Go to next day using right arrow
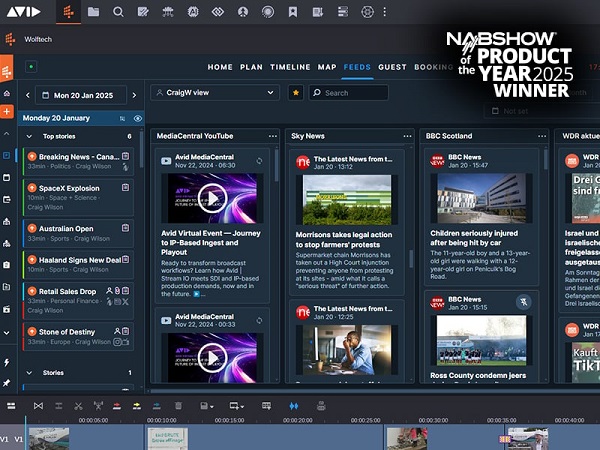Screen dimensions: 600x450 pyautogui.click(x=134, y=95)
